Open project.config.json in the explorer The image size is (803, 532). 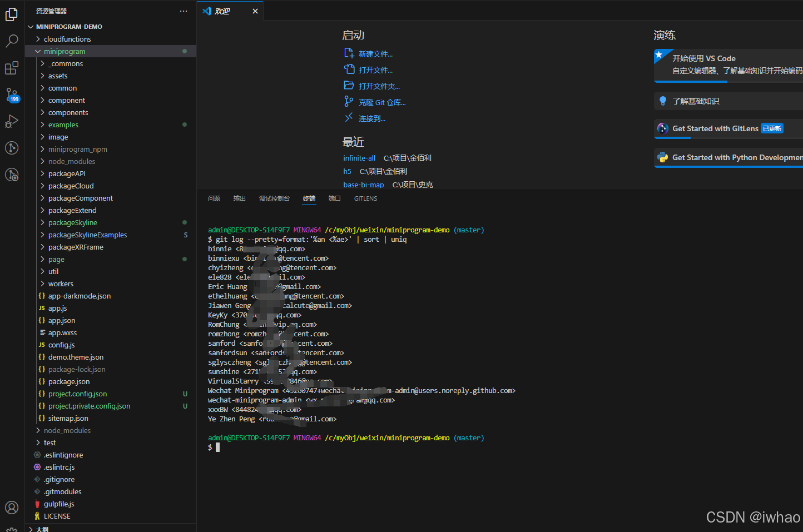coord(77,394)
